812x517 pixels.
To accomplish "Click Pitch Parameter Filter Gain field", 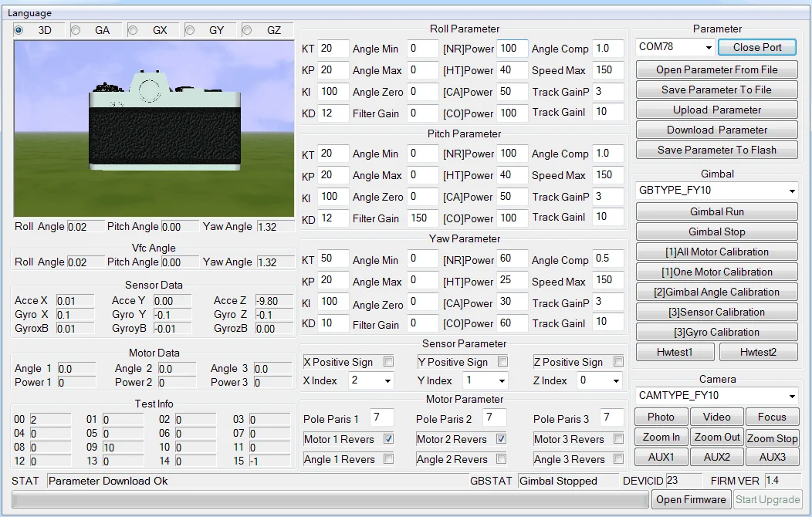I will pyautogui.click(x=422, y=218).
